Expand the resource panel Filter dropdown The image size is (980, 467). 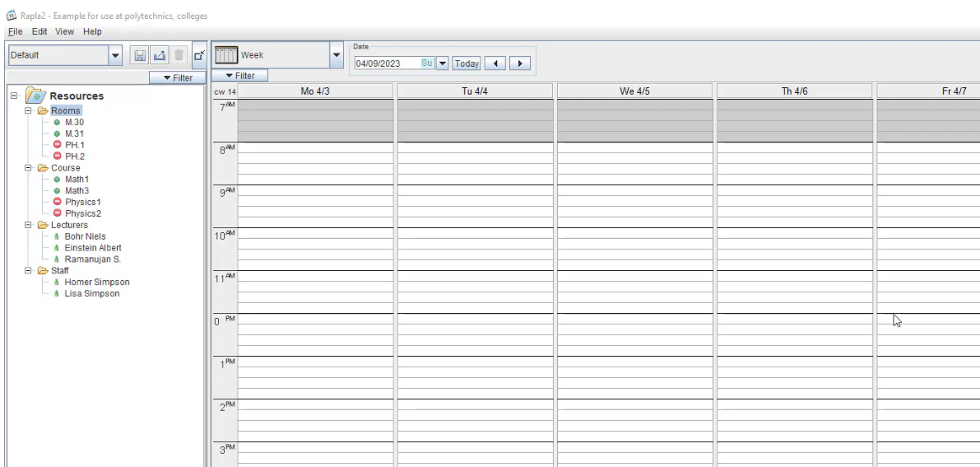[178, 77]
